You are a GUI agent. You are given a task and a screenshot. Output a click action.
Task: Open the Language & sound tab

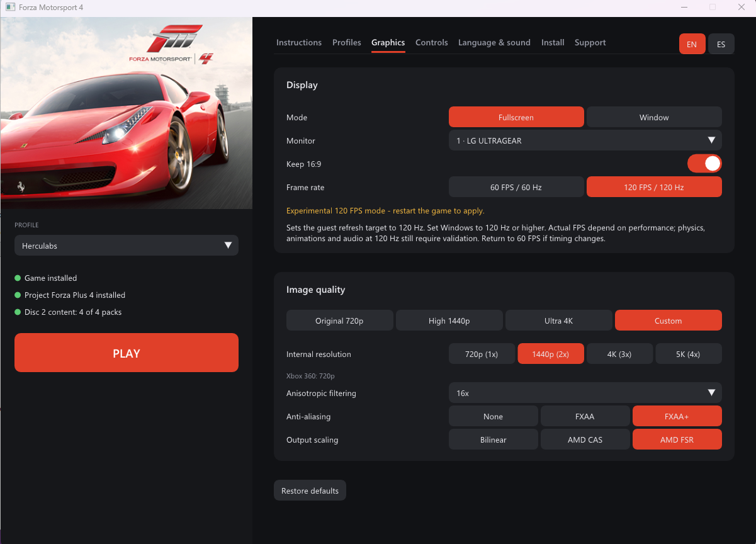click(x=494, y=43)
